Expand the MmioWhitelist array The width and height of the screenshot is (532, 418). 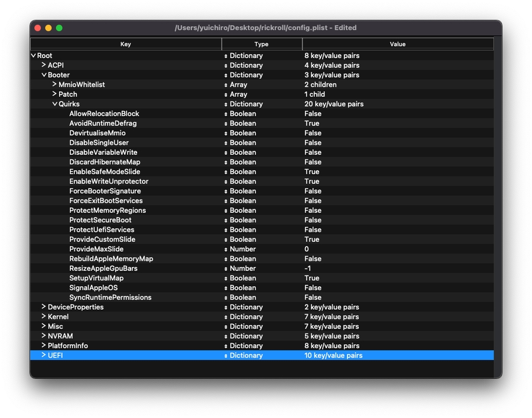54,85
